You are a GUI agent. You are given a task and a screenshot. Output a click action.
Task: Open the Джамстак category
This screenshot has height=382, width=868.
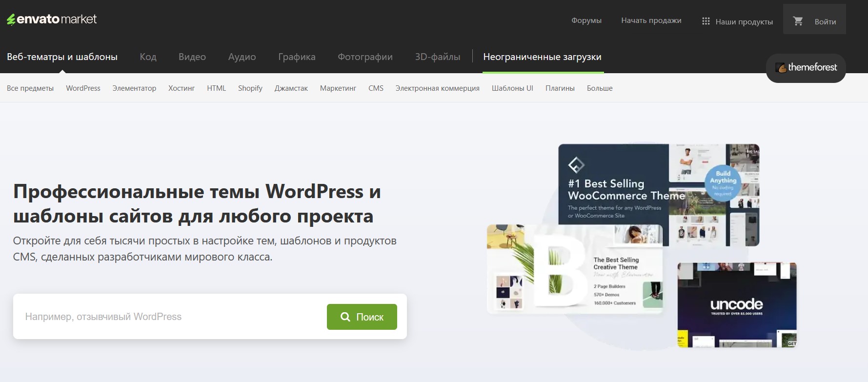[291, 88]
